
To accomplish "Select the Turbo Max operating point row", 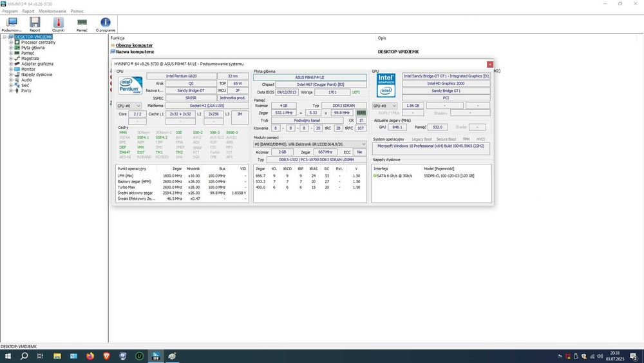I will [x=182, y=187].
